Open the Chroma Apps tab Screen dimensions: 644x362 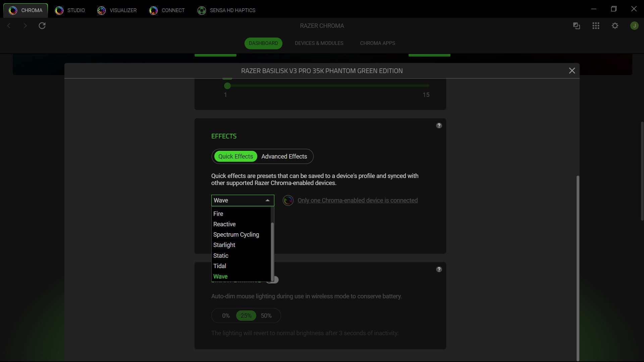click(377, 43)
